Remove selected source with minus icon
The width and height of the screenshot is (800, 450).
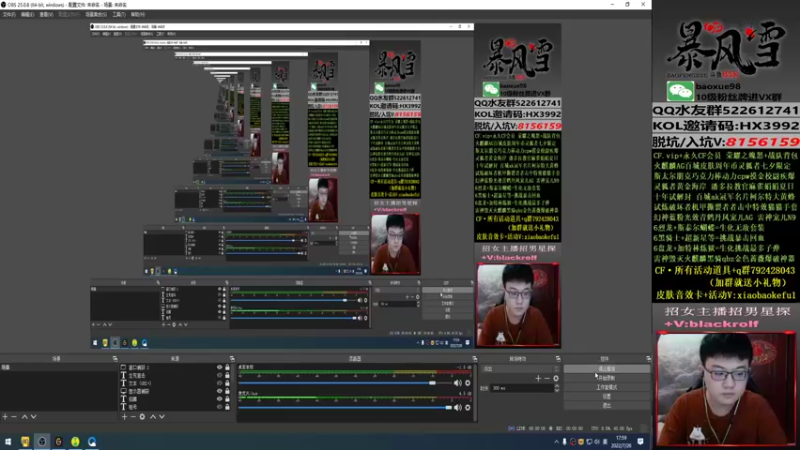click(x=133, y=417)
